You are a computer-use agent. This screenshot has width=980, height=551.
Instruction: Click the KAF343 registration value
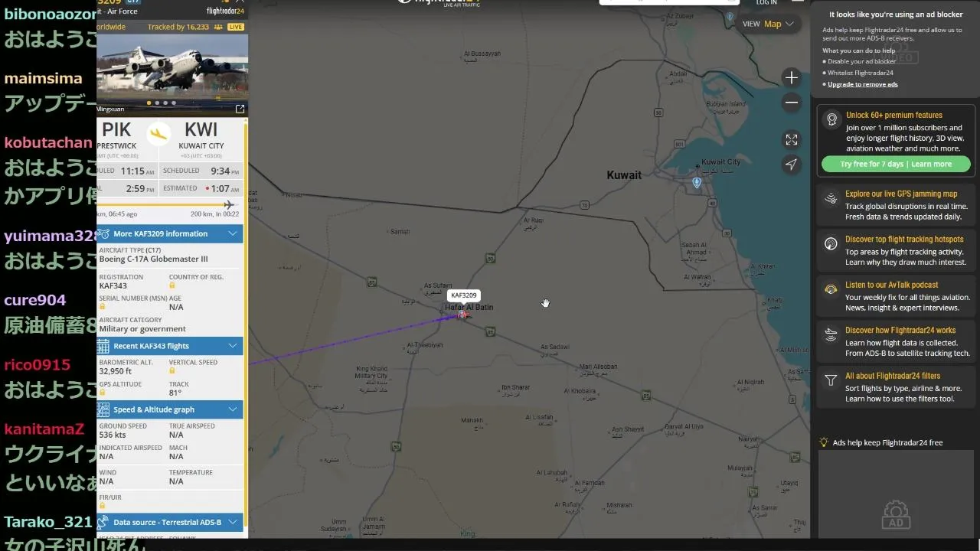click(x=113, y=286)
